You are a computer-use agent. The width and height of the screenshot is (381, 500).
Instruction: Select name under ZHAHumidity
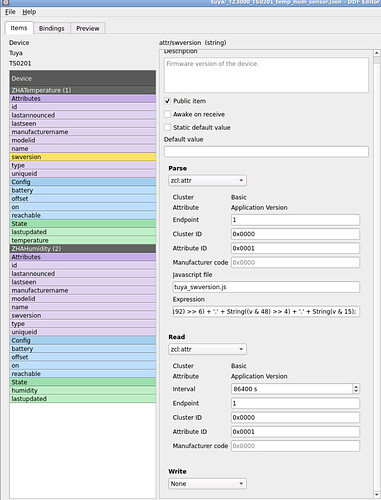(83, 307)
